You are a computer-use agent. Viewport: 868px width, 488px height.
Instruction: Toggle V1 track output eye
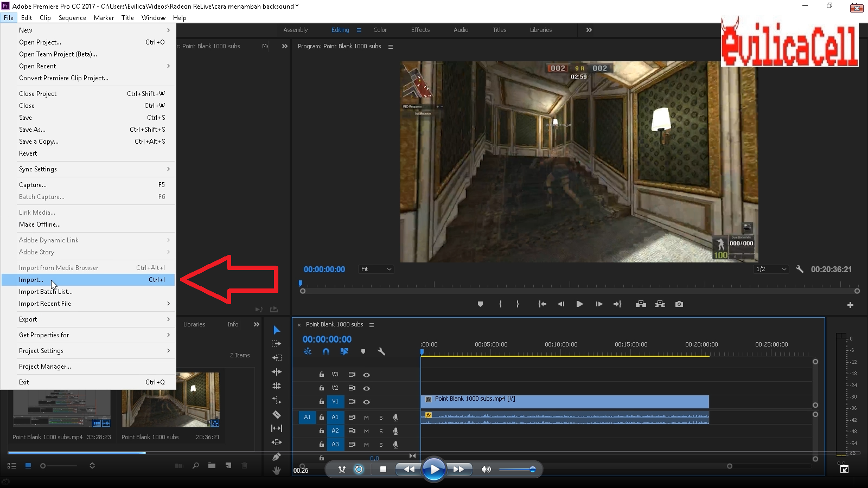(x=366, y=402)
